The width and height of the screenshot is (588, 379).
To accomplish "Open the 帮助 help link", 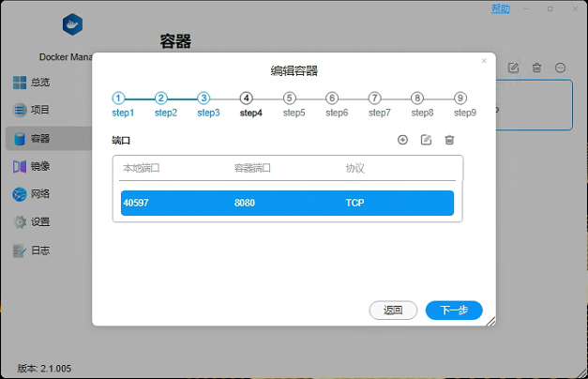I will pos(501,8).
